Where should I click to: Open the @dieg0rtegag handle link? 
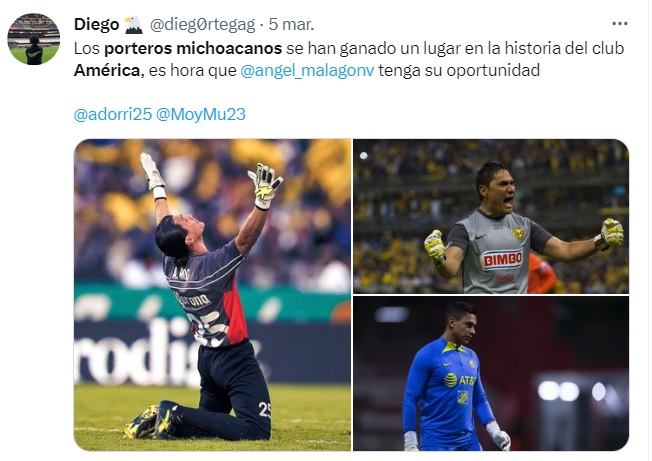click(202, 25)
